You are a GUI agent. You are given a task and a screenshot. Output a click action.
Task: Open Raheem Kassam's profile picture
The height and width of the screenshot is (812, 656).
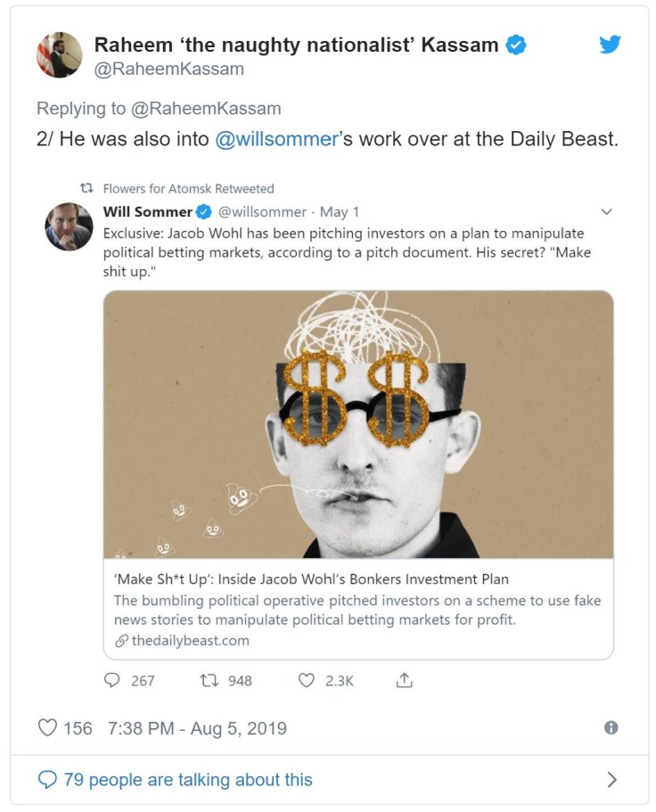click(59, 55)
